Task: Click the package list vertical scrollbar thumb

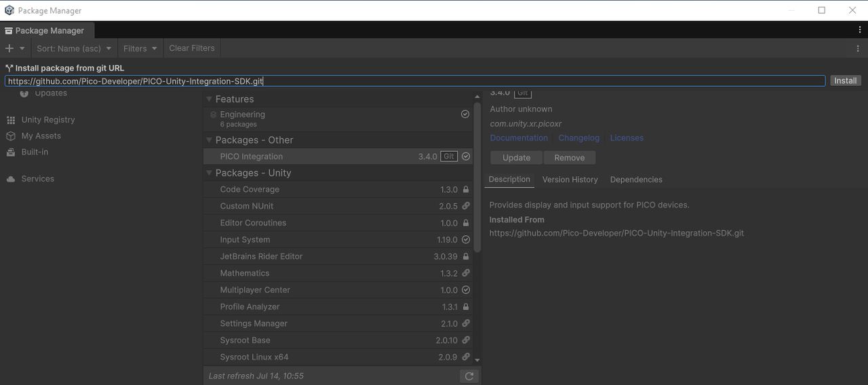Action: (x=477, y=178)
